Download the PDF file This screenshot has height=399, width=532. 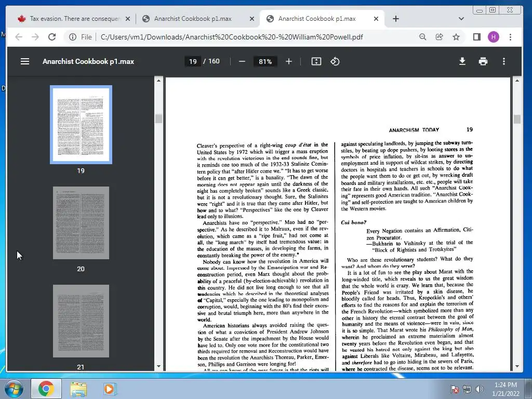[462, 61]
